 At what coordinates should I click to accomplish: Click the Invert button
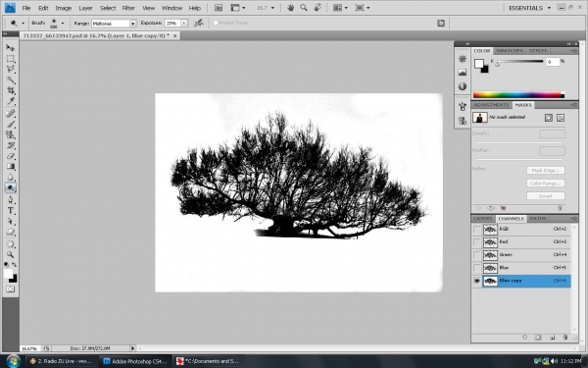(545, 196)
